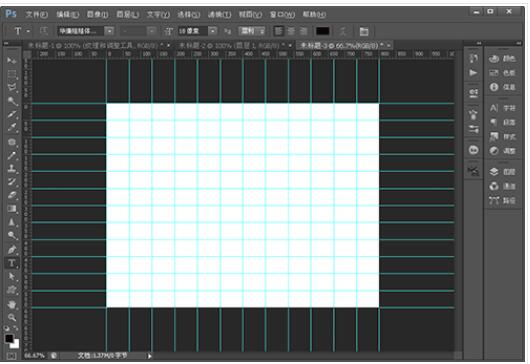
Task: Toggle text orientation in options bar
Action: pos(44,31)
